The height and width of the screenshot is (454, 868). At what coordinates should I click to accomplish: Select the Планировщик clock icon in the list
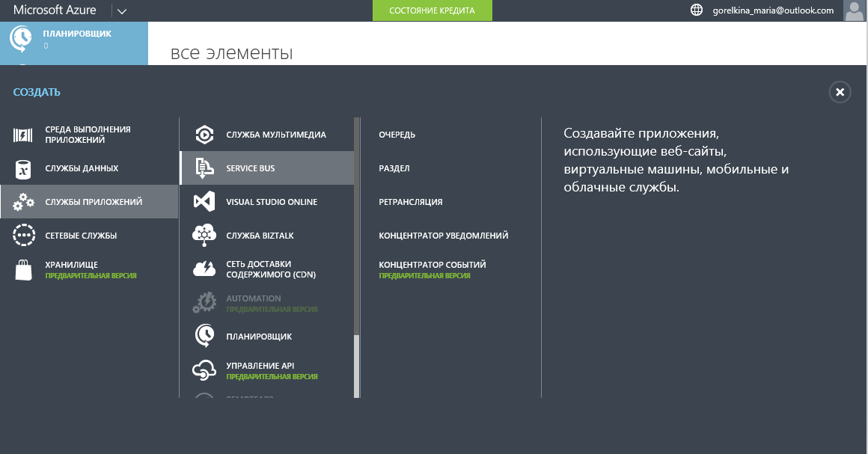[203, 336]
